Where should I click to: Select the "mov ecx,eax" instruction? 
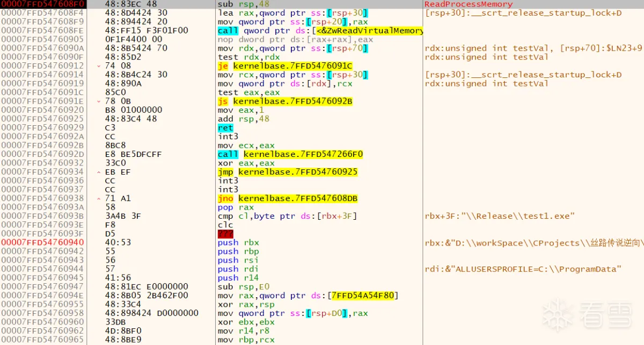[246, 145]
